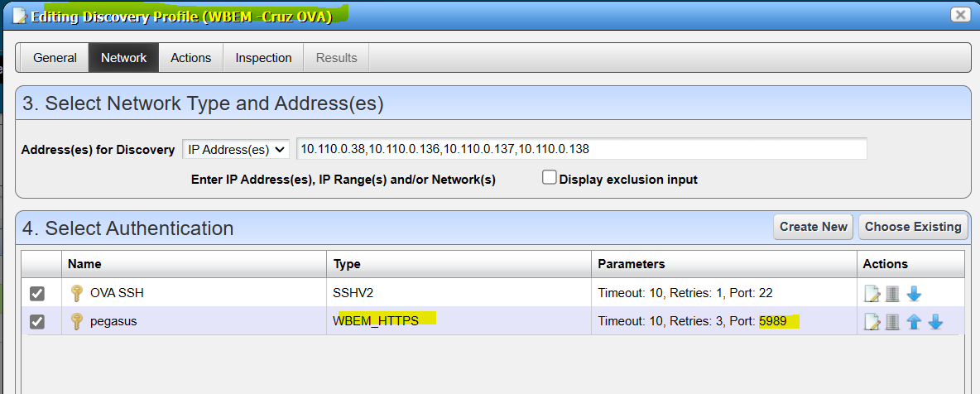Enable Display exclusion input checkbox
980x394 pixels.
coord(549,178)
